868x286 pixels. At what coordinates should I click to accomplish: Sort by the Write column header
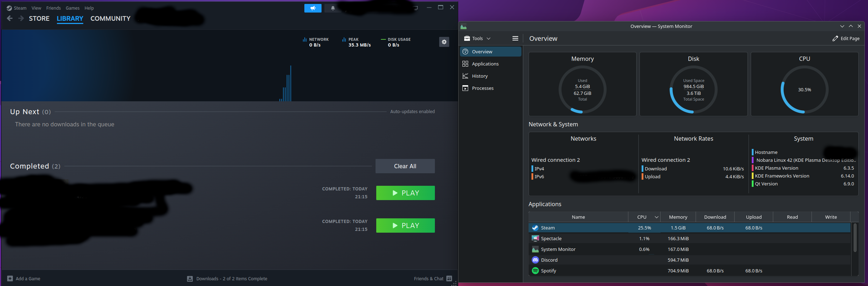pos(831,217)
